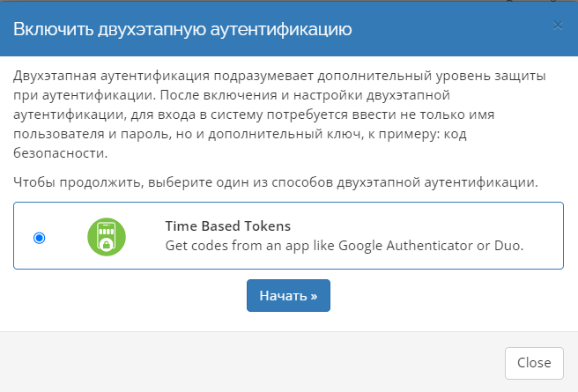Click the Google Authenticator description text
The width and height of the screenshot is (578, 392).
pos(345,245)
